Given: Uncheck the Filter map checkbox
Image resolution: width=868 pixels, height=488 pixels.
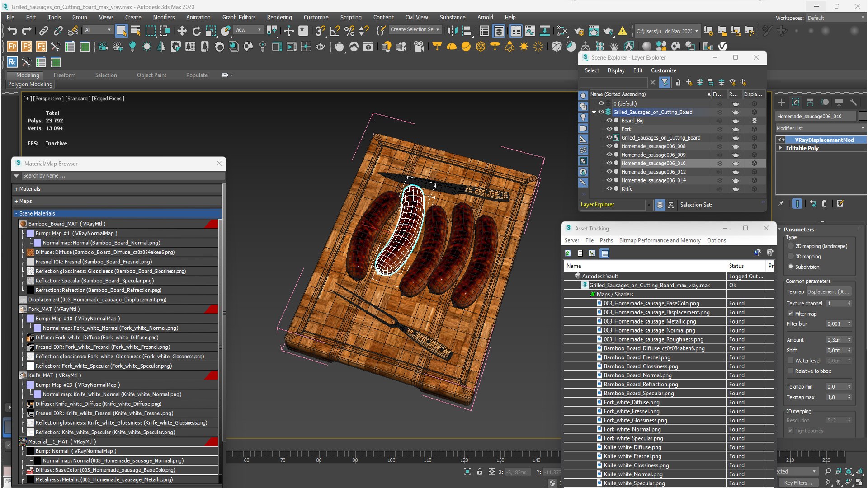Looking at the screenshot, I should 791,314.
